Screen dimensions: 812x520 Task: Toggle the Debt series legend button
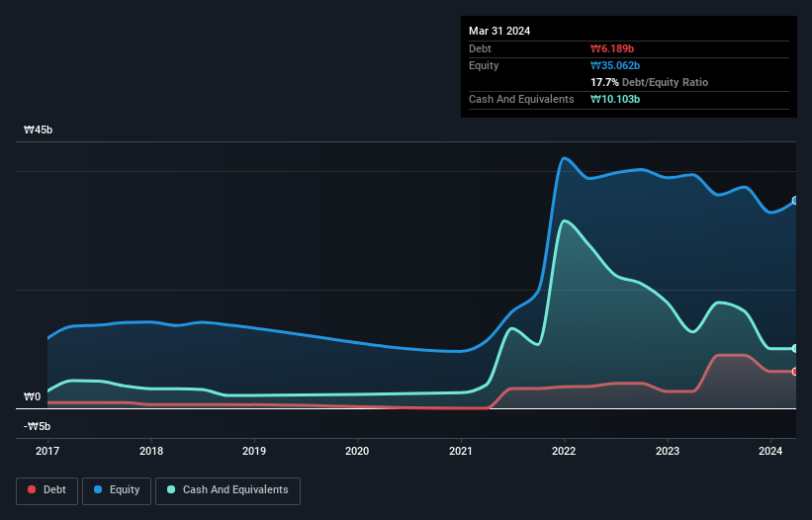pos(46,490)
